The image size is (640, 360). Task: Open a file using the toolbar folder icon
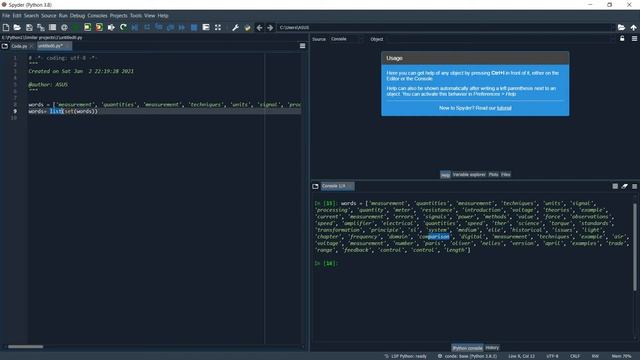point(17,27)
